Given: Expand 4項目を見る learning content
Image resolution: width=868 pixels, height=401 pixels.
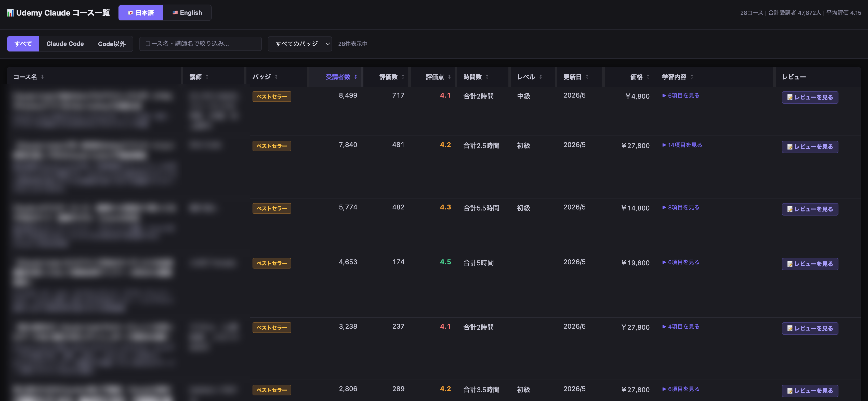Looking at the screenshot, I should pos(681,327).
